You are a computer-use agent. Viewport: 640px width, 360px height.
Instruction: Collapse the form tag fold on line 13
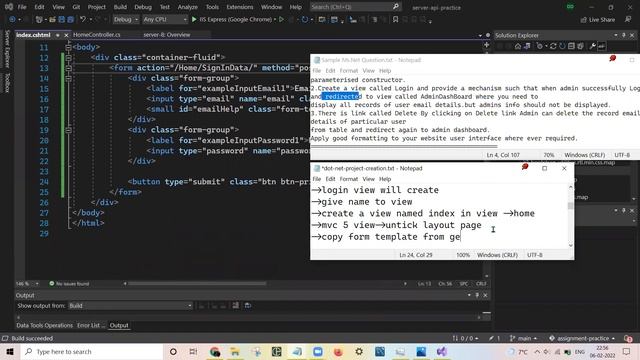(68, 68)
